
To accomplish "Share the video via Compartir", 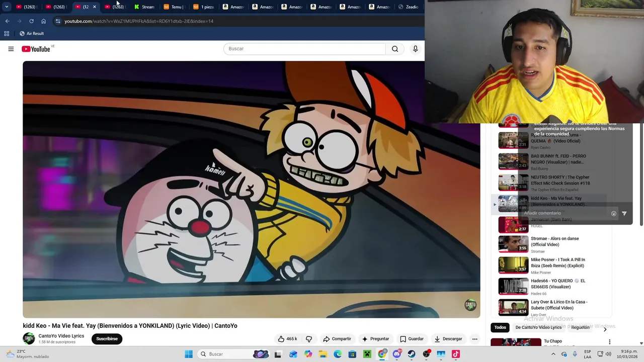I will [337, 339].
